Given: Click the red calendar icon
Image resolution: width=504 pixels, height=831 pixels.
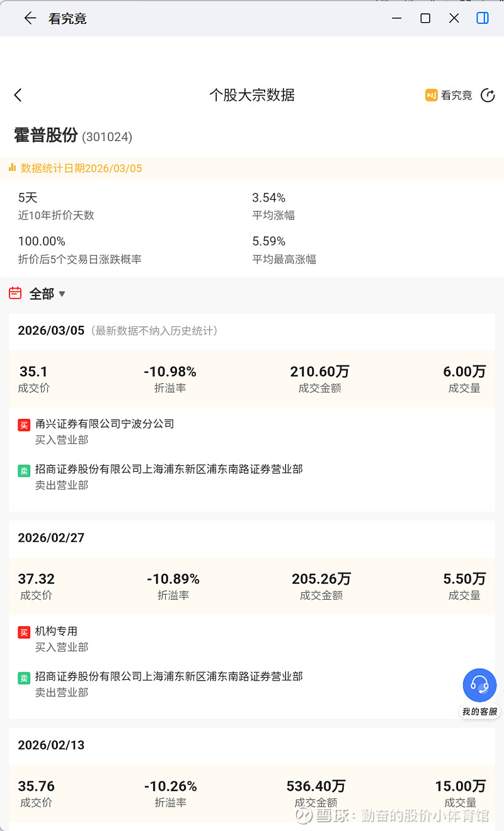Looking at the screenshot, I should click(15, 293).
